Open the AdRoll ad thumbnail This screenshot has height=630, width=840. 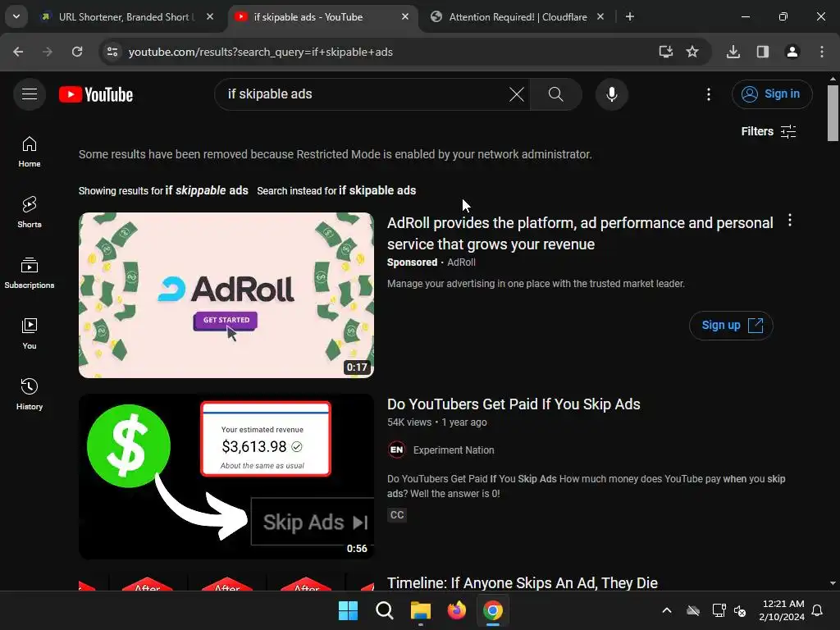coord(226,295)
